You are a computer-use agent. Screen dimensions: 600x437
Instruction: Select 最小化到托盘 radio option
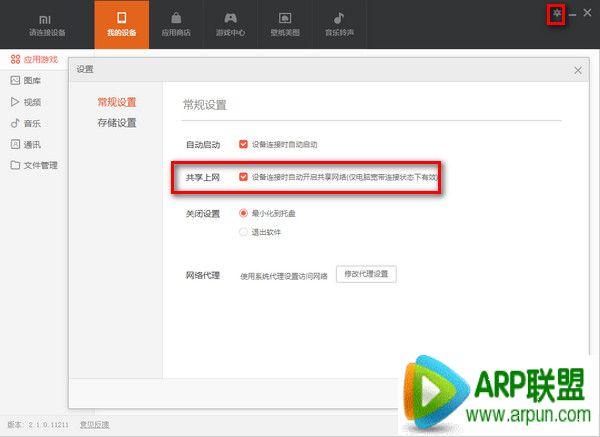pos(243,213)
